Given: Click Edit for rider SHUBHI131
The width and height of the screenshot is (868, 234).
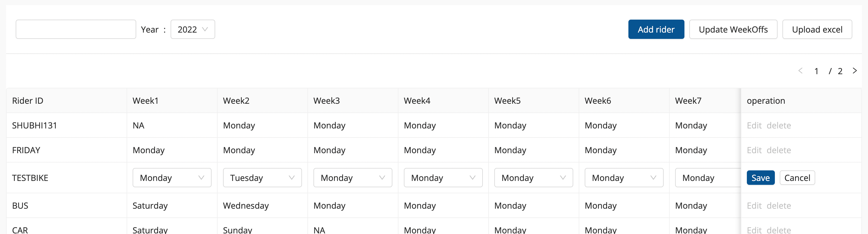Looking at the screenshot, I should click(754, 125).
